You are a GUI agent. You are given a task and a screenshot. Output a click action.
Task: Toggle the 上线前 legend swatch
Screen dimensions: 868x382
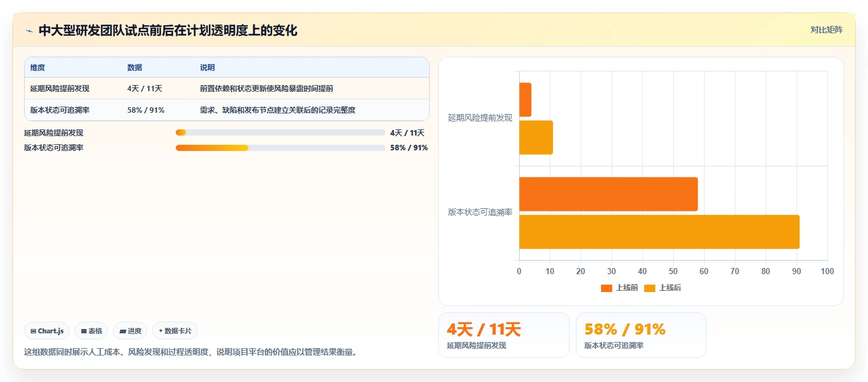607,288
